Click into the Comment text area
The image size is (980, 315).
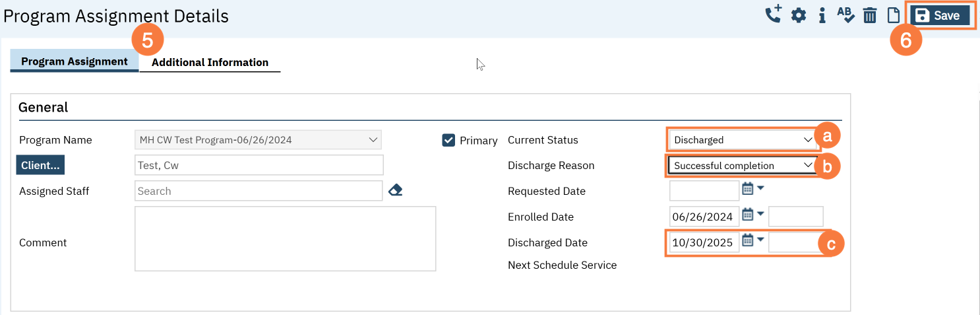(285, 238)
